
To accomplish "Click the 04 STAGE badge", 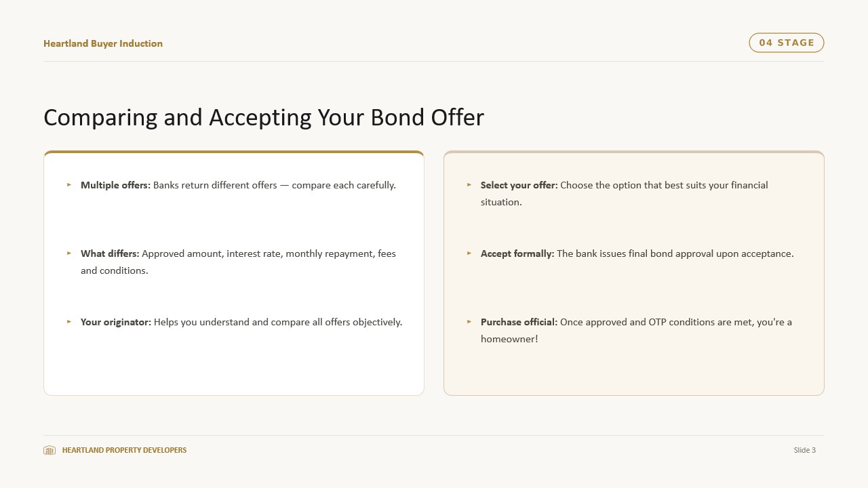I will click(787, 43).
